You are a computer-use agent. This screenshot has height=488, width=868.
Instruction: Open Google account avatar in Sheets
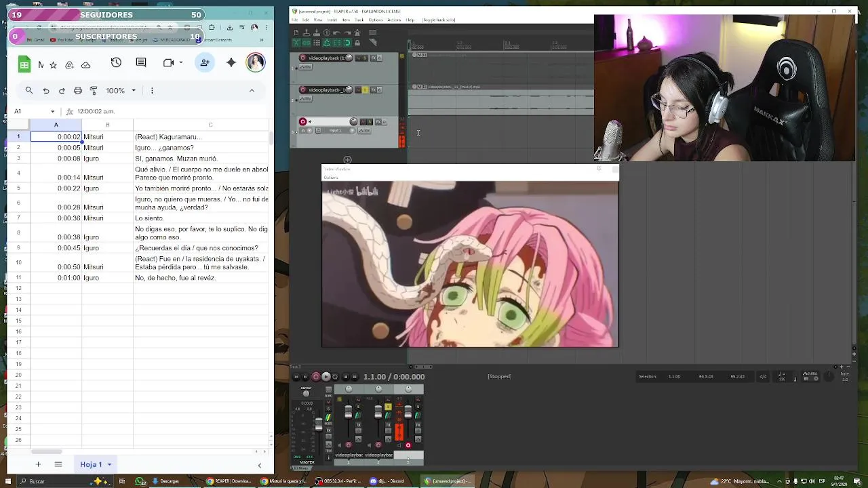(256, 62)
